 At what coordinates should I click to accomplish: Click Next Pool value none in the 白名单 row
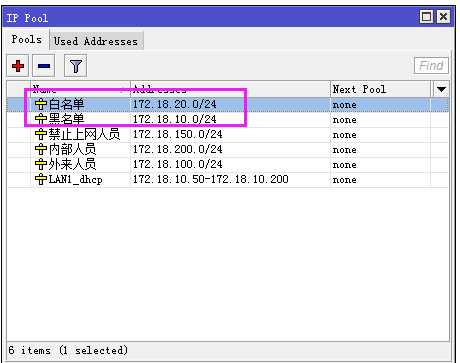(345, 105)
